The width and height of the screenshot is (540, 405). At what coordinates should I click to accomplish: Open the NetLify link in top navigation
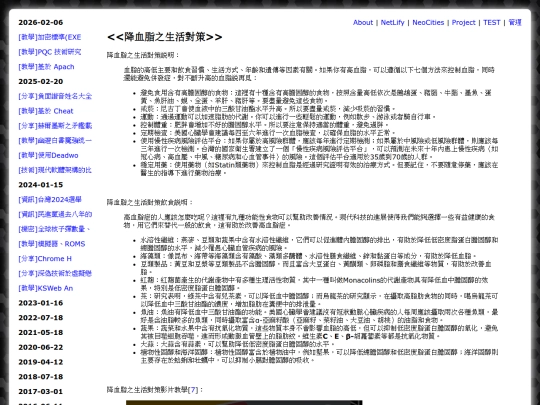[x=392, y=22]
